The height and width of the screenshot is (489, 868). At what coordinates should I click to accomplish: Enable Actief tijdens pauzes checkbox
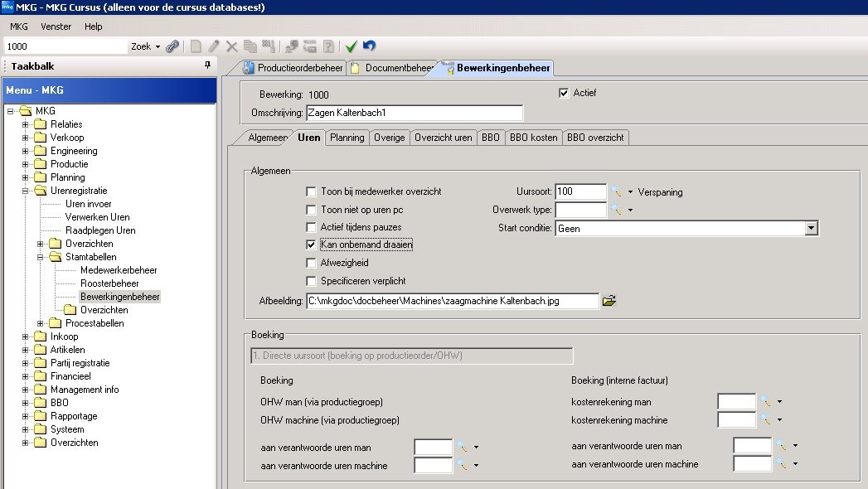point(311,227)
